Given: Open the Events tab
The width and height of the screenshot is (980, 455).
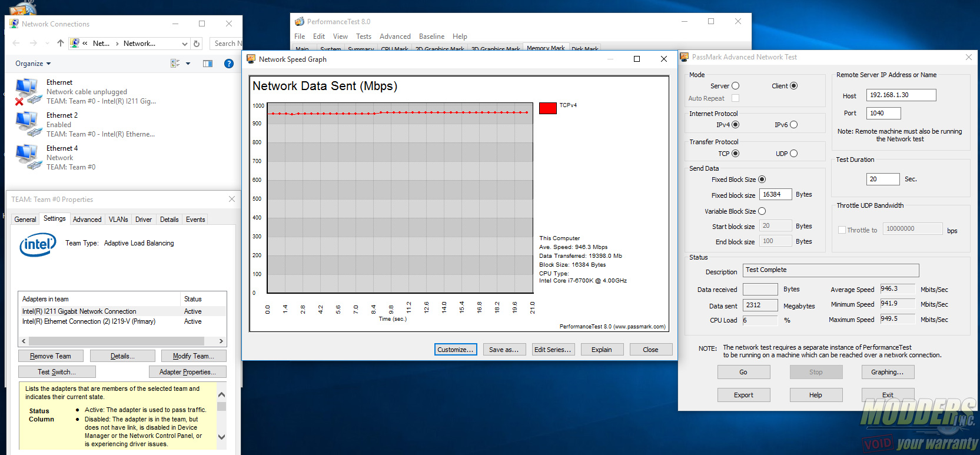Looking at the screenshot, I should 195,220.
